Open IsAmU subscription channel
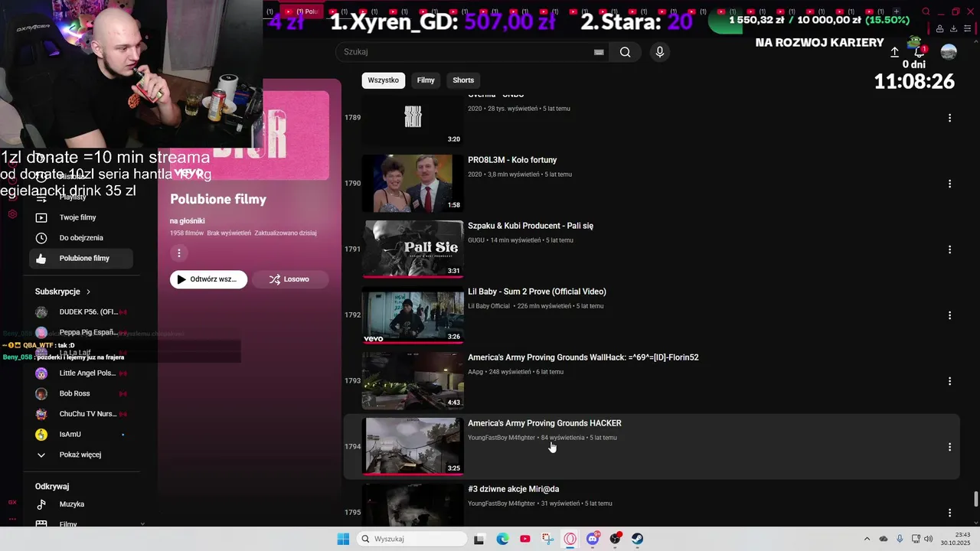Image resolution: width=980 pixels, height=551 pixels. (81, 435)
